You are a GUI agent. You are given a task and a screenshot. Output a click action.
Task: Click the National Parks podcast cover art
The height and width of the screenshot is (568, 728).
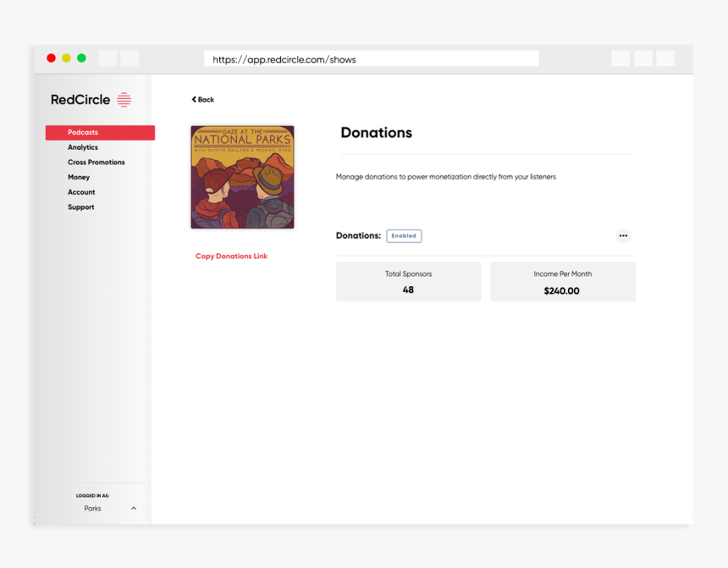coord(242,177)
